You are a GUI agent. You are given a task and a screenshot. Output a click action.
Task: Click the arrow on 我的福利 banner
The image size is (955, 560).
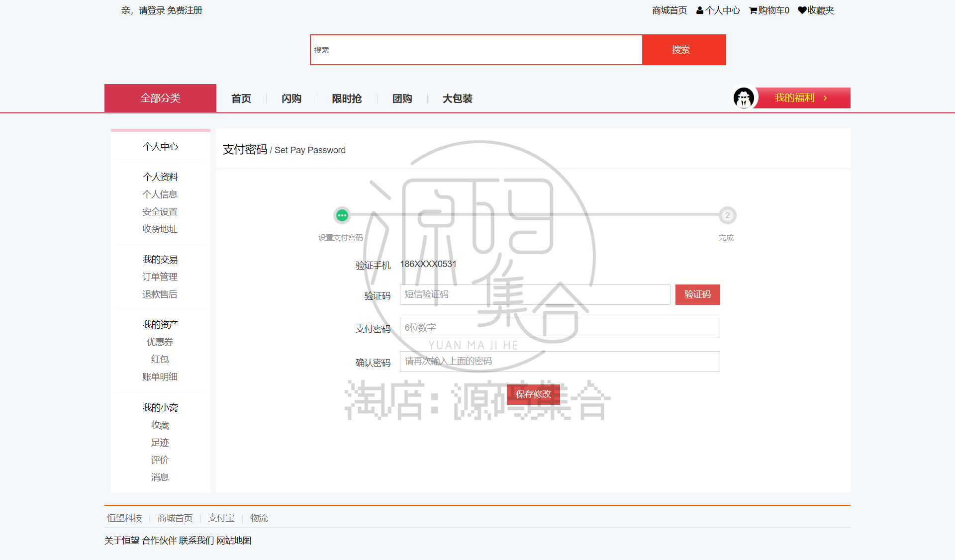click(x=825, y=98)
